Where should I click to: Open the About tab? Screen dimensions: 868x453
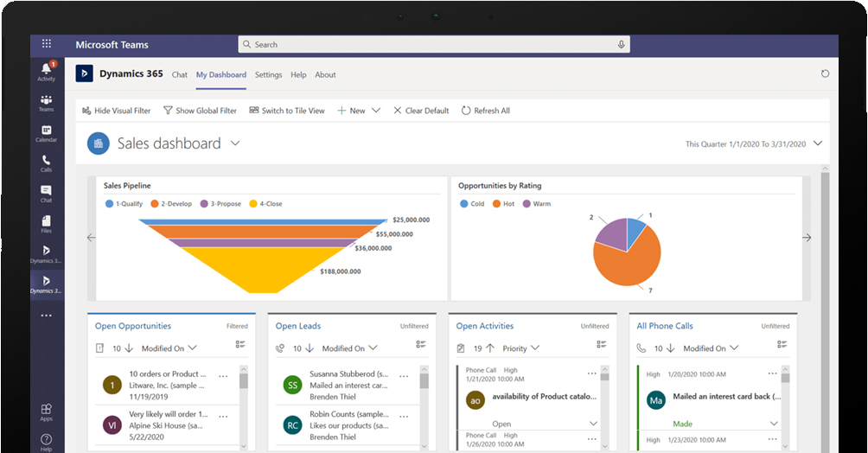tap(325, 74)
